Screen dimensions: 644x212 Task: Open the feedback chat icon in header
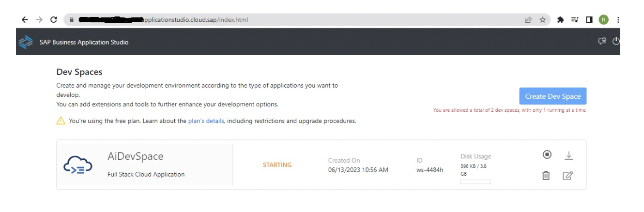click(x=602, y=42)
